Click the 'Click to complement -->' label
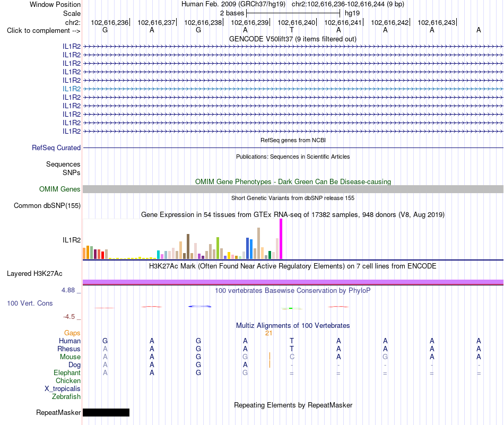Screen dimensions: 504x425 pyautogui.click(x=44, y=31)
